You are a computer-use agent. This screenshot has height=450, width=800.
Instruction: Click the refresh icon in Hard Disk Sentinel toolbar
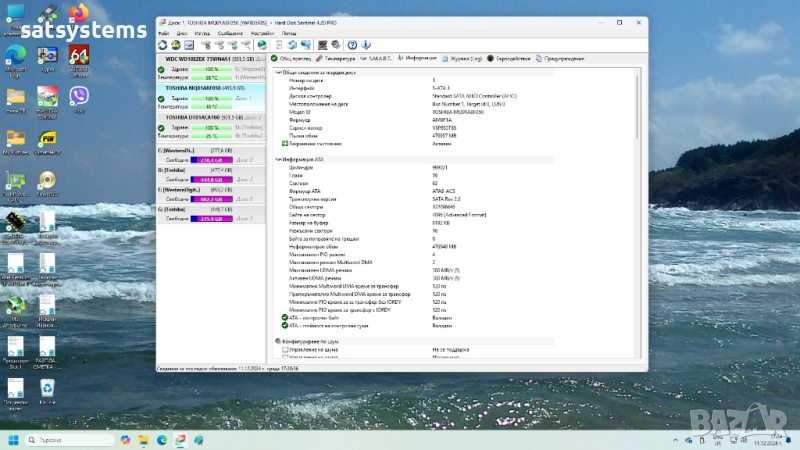pyautogui.click(x=163, y=44)
